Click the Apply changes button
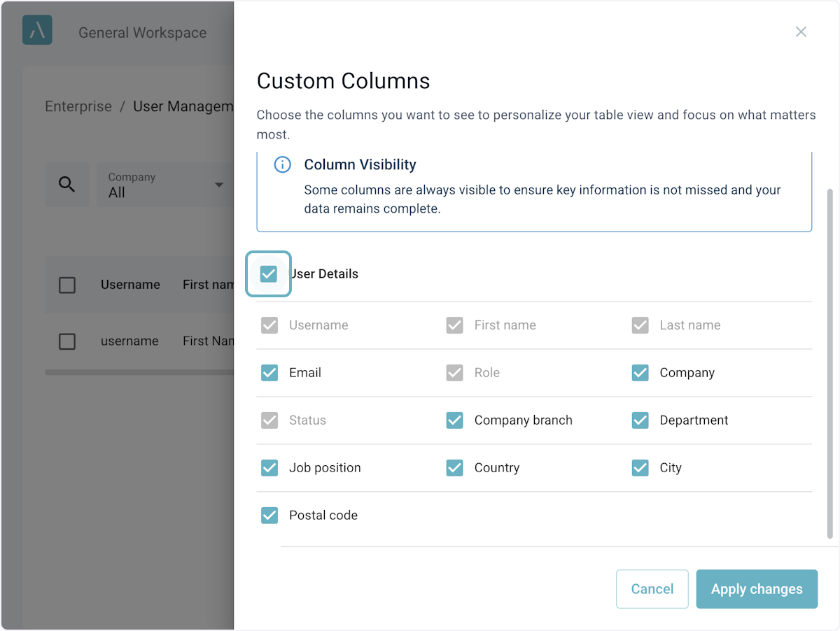The height and width of the screenshot is (631, 840). (x=757, y=589)
